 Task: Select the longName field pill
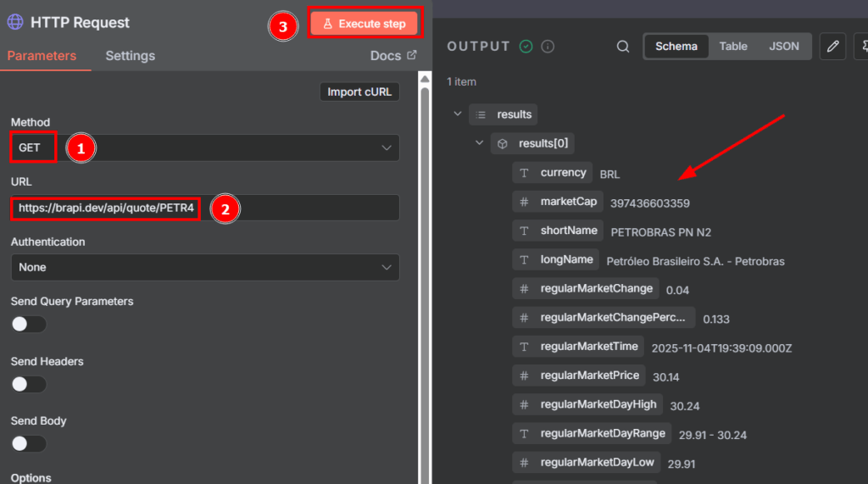pyautogui.click(x=556, y=259)
